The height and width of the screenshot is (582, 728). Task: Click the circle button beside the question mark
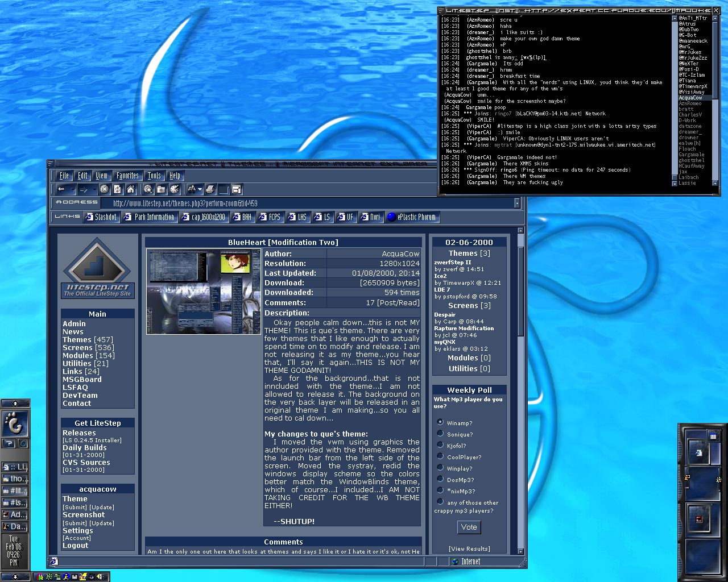23,443
